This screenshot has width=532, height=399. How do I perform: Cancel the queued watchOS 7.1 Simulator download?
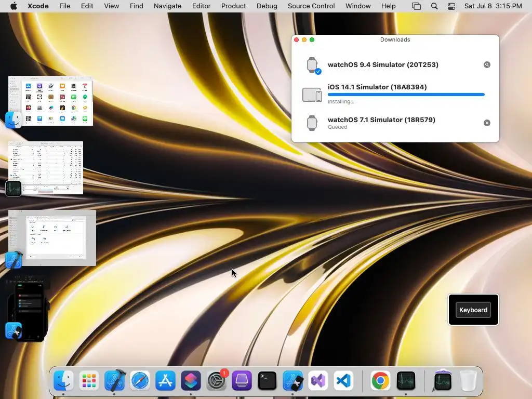[487, 123]
